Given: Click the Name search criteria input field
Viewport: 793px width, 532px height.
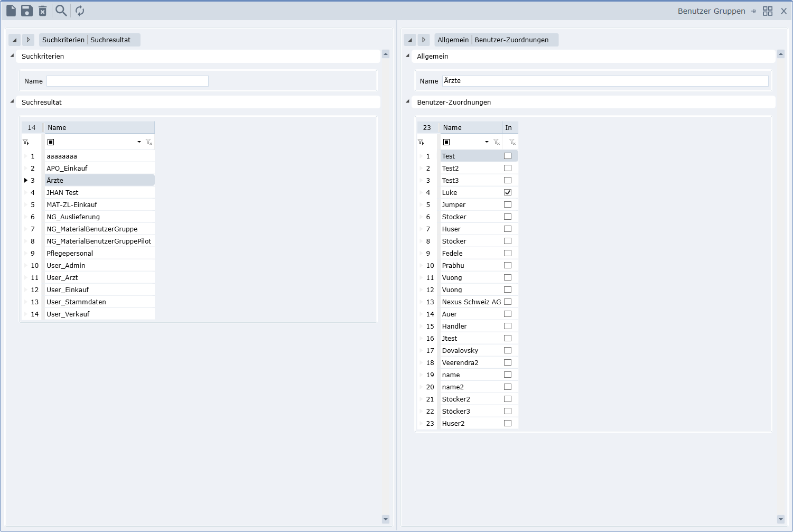Looking at the screenshot, I should [x=127, y=81].
